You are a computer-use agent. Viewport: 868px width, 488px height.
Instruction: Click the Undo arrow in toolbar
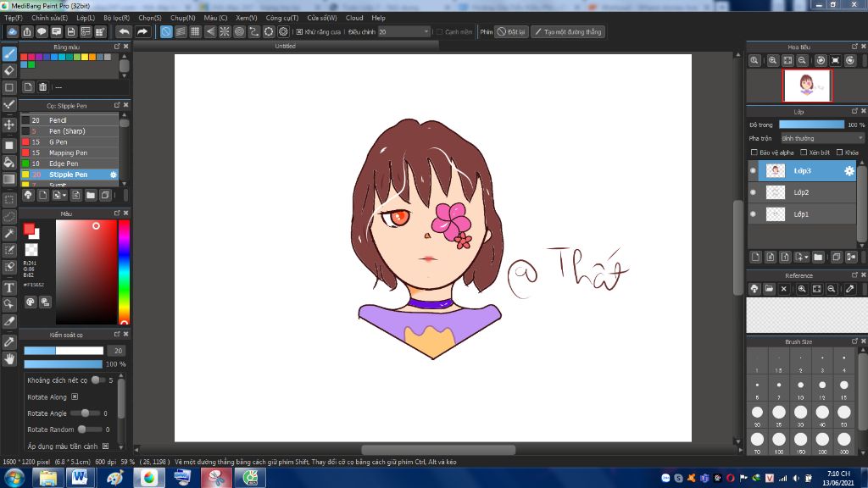(124, 31)
